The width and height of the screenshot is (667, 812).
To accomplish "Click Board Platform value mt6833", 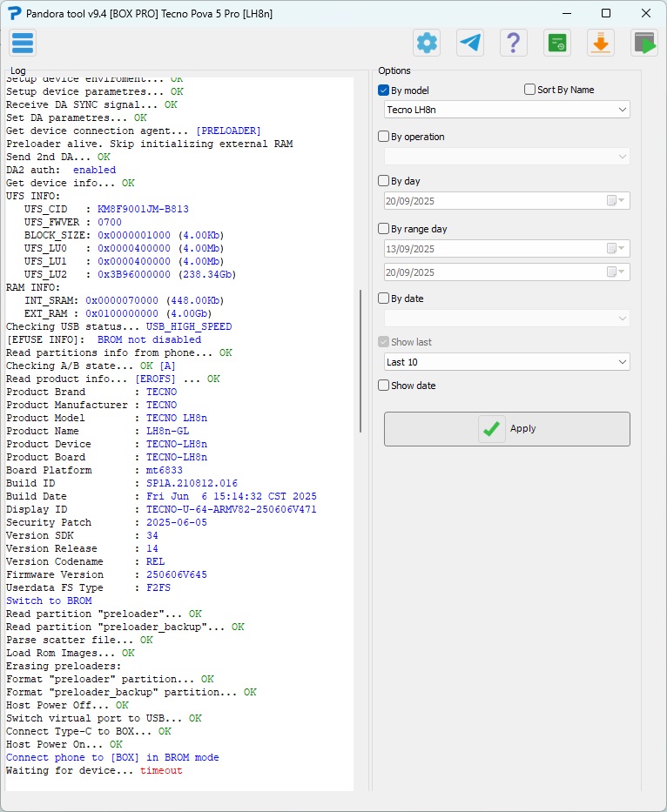I will (165, 470).
